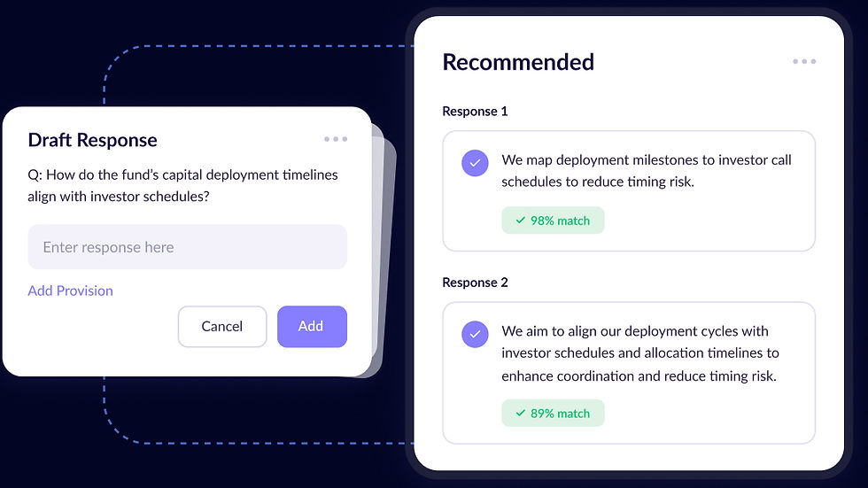Open the Draft Response three-dot menu
Screen dimensions: 868x488
click(336, 139)
